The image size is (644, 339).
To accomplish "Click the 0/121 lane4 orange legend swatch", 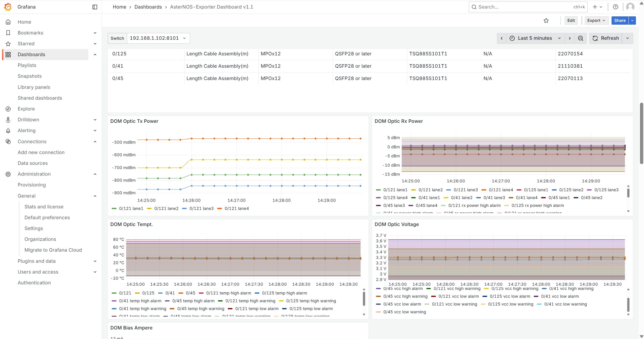I will click(x=219, y=208).
